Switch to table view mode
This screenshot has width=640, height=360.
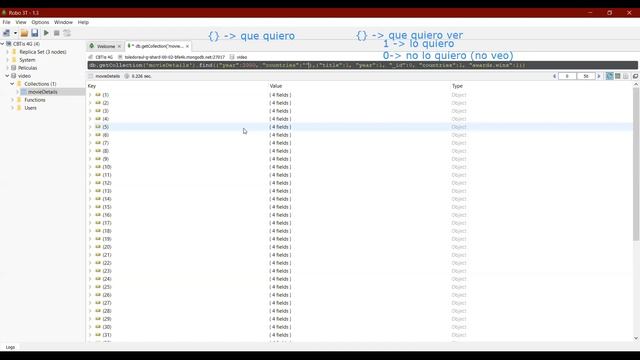click(618, 76)
